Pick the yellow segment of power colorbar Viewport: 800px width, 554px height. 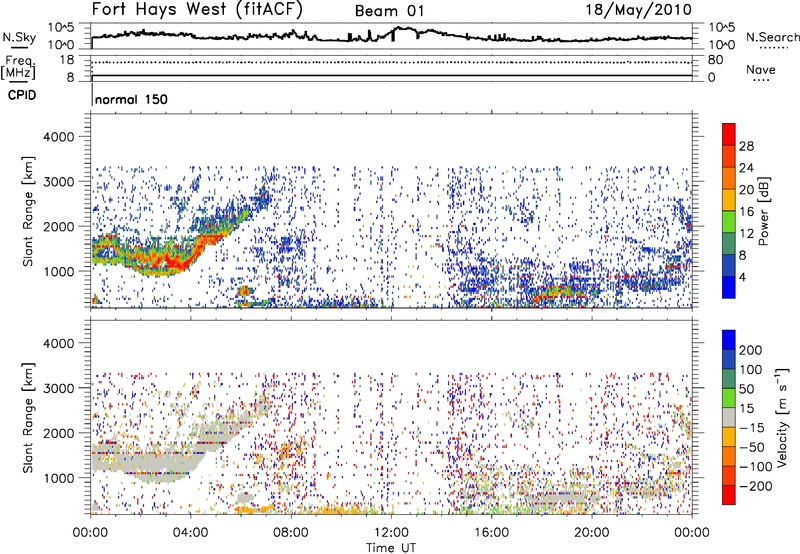pyautogui.click(x=729, y=200)
